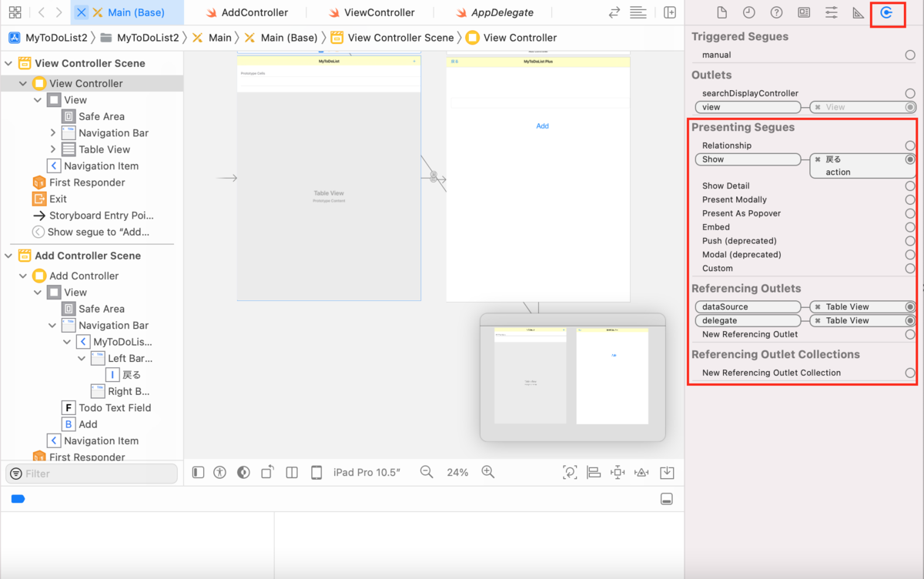The width and height of the screenshot is (924, 579).
Task: Toggle the document outline panel
Action: click(198, 472)
